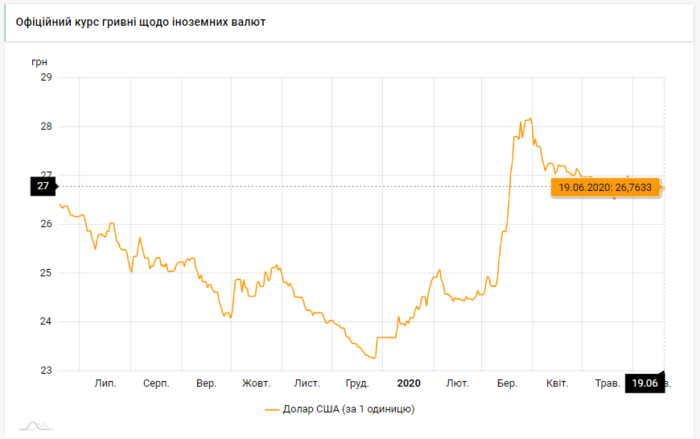Select the 2020 year label on axis
The width and height of the screenshot is (700, 439).
click(x=408, y=383)
